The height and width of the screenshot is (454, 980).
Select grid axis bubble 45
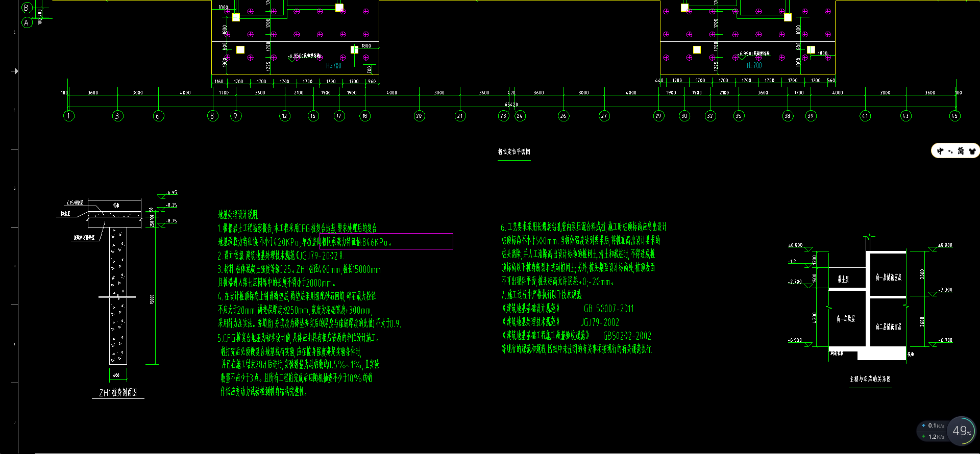tap(954, 116)
